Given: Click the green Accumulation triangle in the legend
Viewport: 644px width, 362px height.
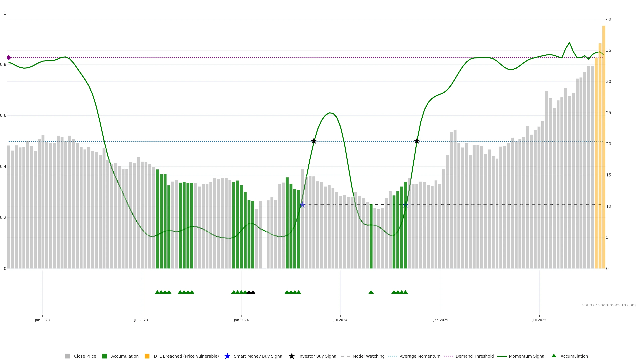Looking at the screenshot, I should (554, 356).
